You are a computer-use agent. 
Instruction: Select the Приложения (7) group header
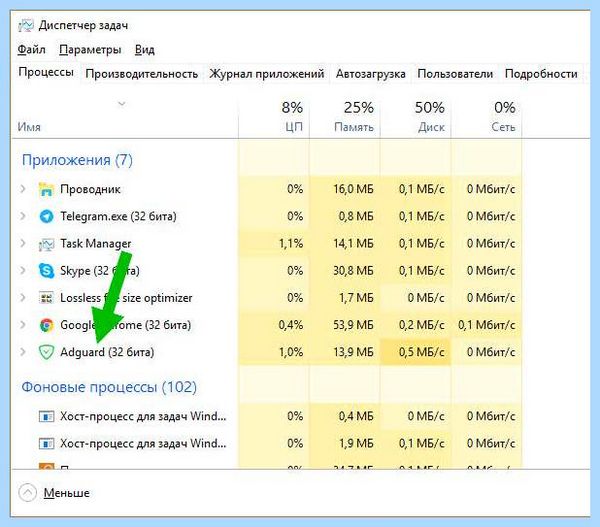click(x=77, y=160)
